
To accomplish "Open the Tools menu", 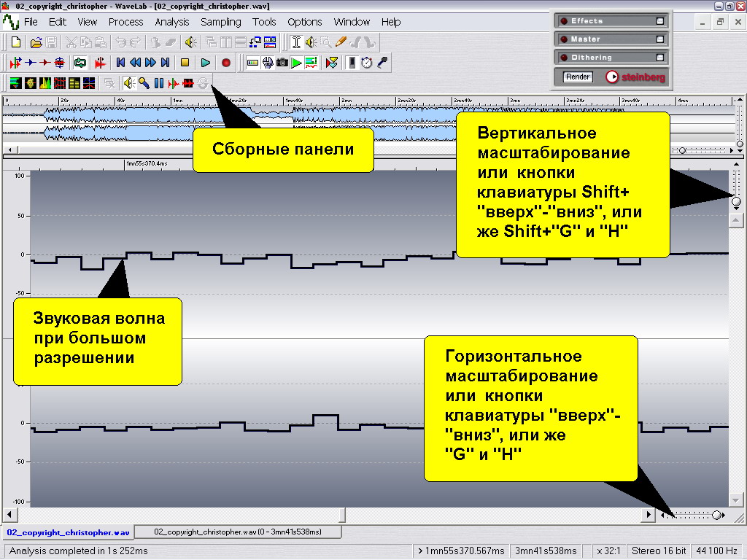I will tap(264, 22).
